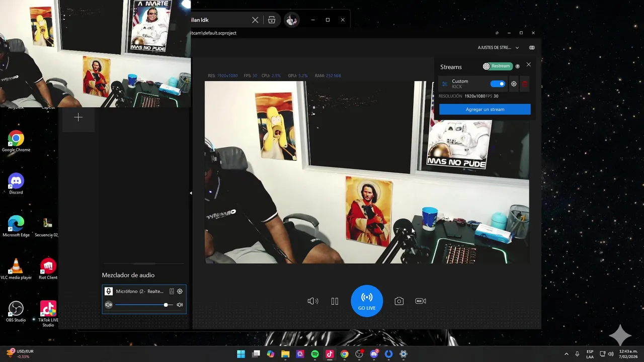The height and width of the screenshot is (362, 644).
Task: Click Agregar un stream button
Action: [x=485, y=109]
